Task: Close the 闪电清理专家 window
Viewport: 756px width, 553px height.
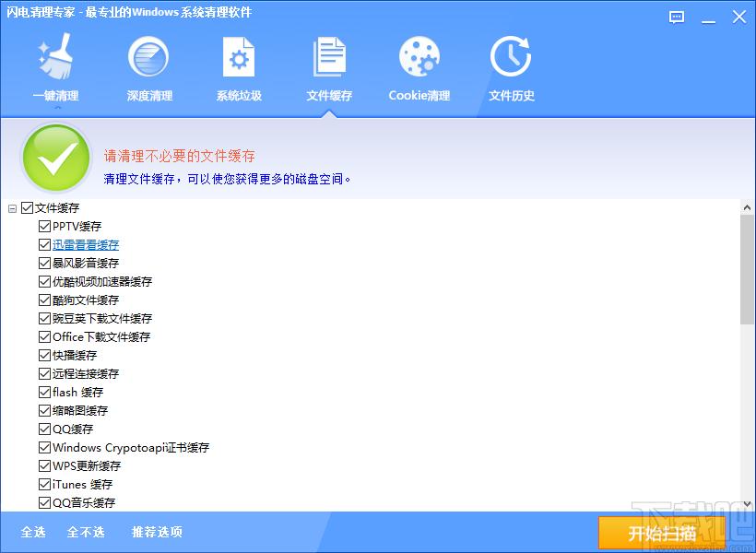Action: coord(739,18)
